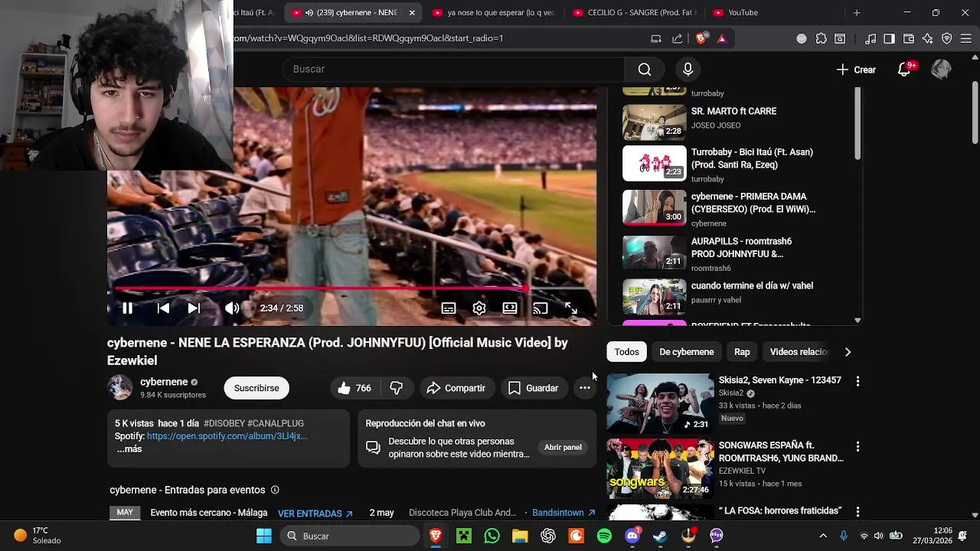This screenshot has height=551, width=980.
Task: Open Brave VPN shield icon
Action: pyautogui.click(x=947, y=38)
